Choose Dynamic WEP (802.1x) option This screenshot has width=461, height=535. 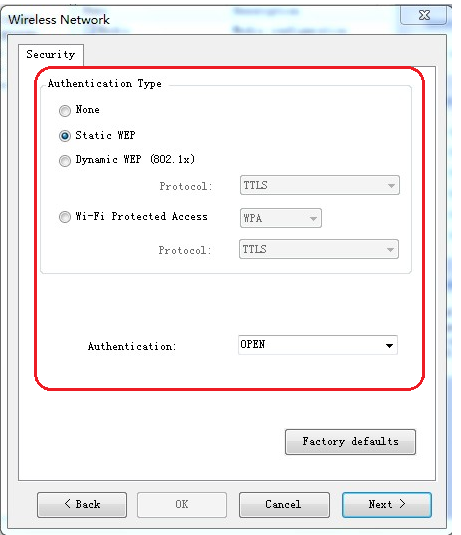click(65, 160)
